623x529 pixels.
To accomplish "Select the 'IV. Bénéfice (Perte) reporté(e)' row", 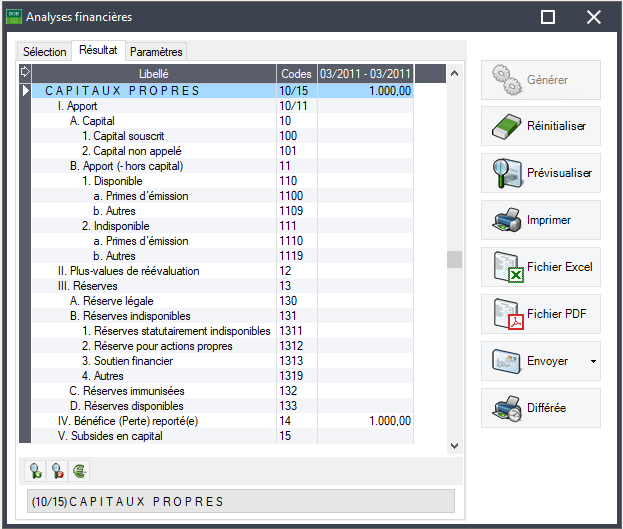I will coord(128,421).
